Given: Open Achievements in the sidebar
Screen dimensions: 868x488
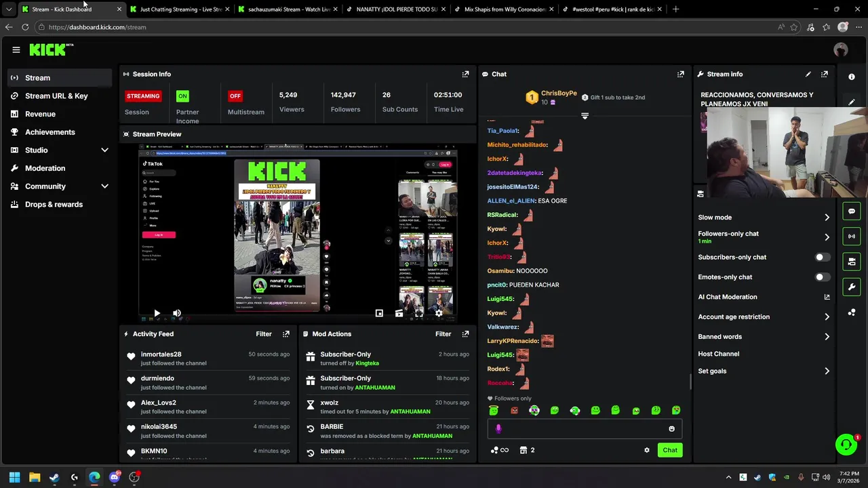Looking at the screenshot, I should pyautogui.click(x=60, y=132).
